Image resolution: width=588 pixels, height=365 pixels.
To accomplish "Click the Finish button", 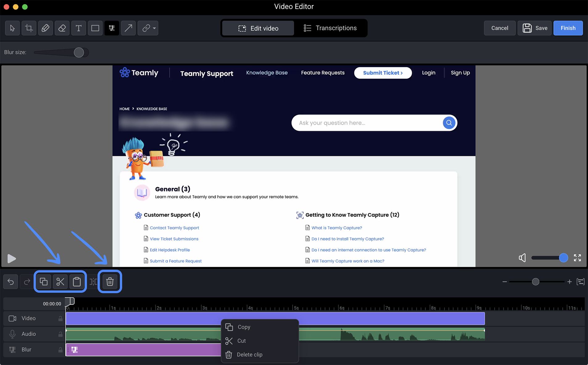I will tap(568, 28).
